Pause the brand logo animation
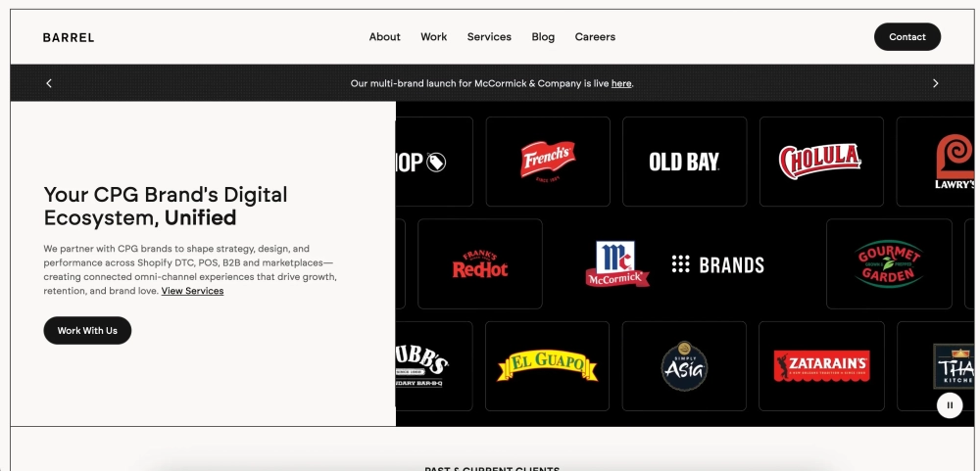980x471 pixels. coord(949,404)
